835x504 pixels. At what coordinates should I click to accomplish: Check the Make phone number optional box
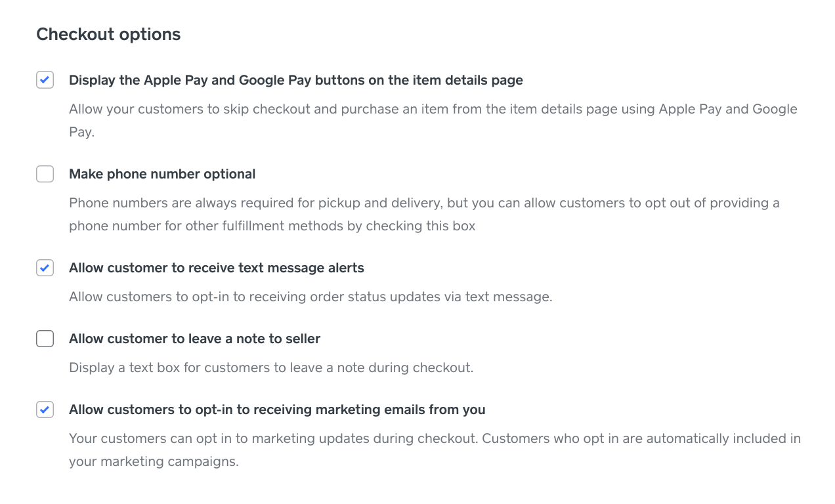tap(45, 174)
